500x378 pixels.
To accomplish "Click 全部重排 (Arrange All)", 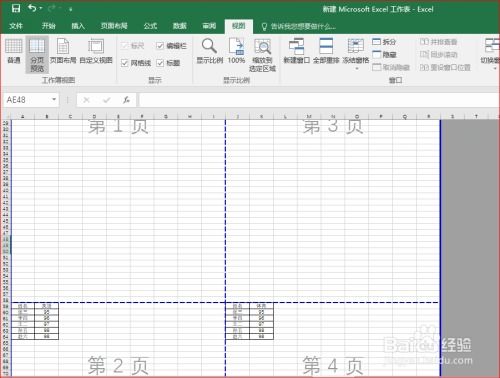I will [326, 51].
